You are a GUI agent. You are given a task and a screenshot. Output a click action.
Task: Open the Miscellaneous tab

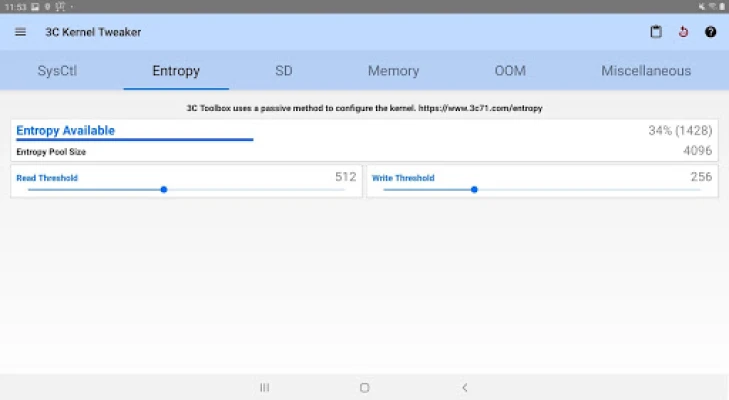tap(645, 71)
